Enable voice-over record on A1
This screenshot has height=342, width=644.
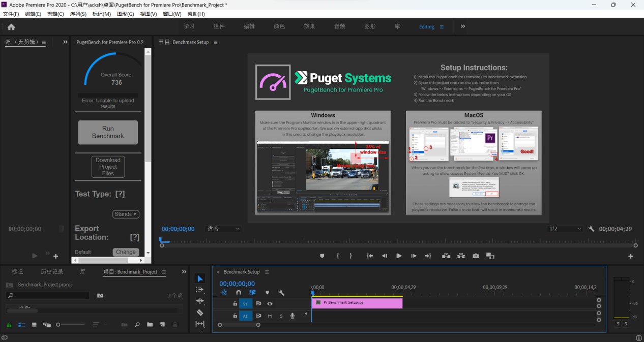click(292, 316)
